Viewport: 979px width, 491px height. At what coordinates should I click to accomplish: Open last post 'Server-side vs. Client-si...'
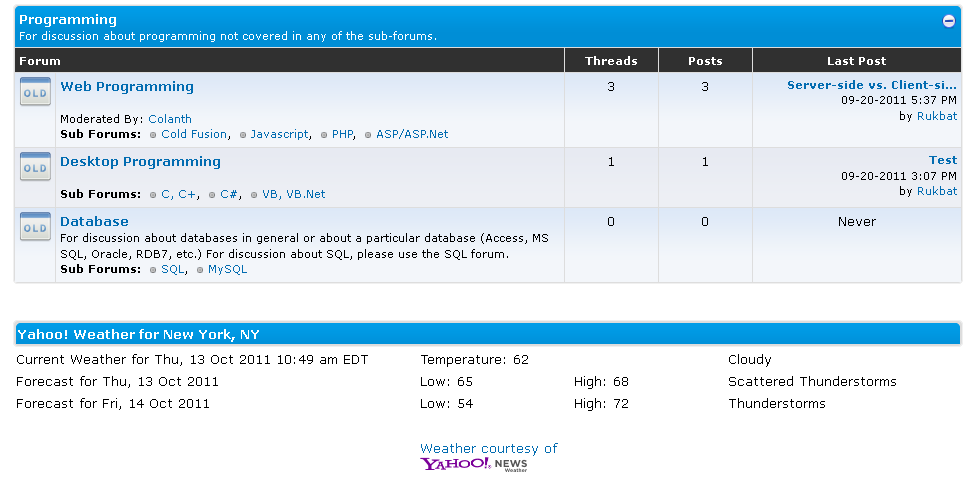871,86
